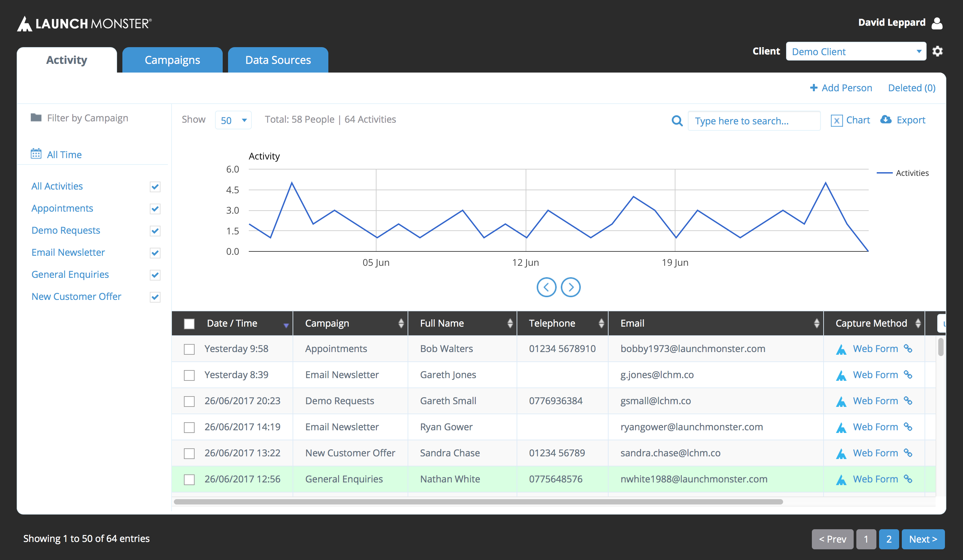Image resolution: width=963 pixels, height=560 pixels.
Task: Switch to the Data Sources tab
Action: click(278, 60)
